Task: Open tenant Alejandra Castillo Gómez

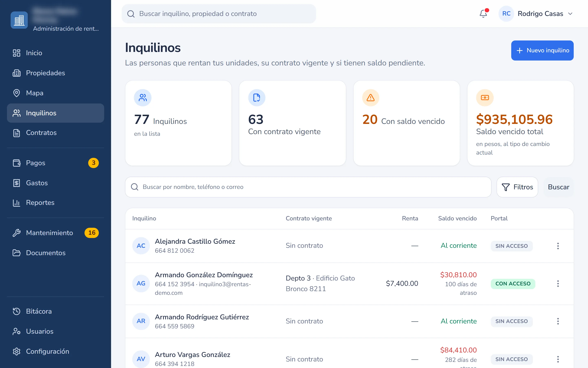Action: click(x=195, y=241)
